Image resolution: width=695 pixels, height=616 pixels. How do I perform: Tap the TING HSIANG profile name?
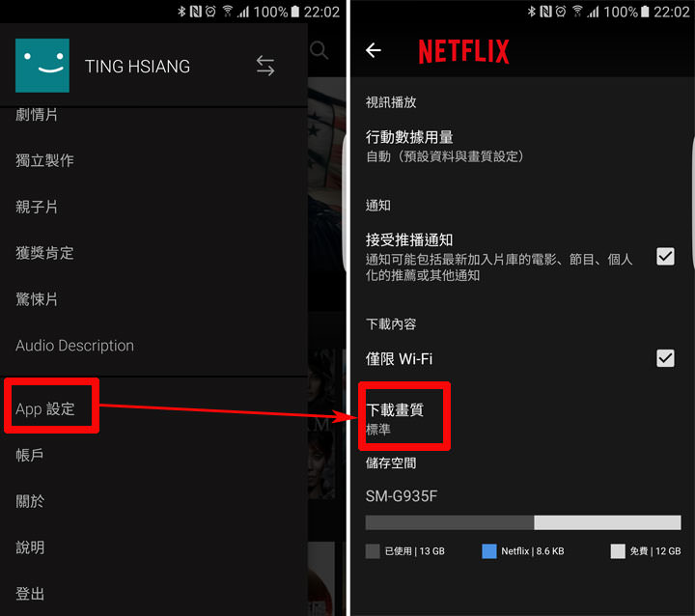[137, 67]
